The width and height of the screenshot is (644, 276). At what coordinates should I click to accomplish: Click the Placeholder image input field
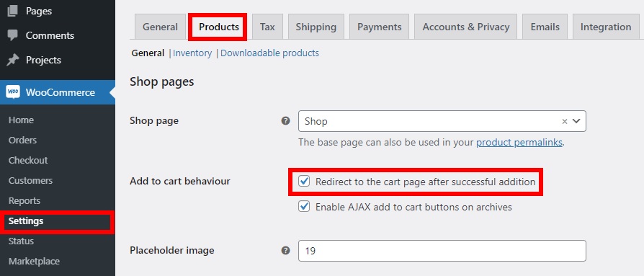442,251
